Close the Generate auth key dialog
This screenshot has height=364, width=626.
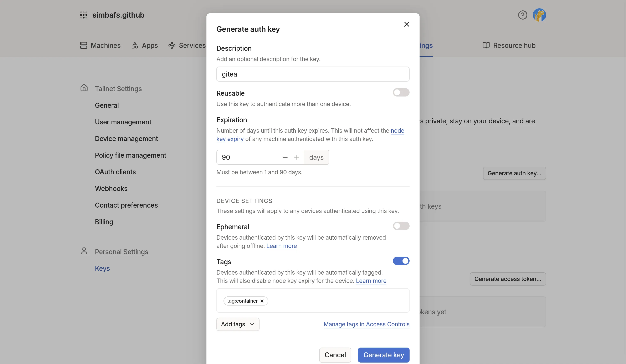pyautogui.click(x=406, y=24)
